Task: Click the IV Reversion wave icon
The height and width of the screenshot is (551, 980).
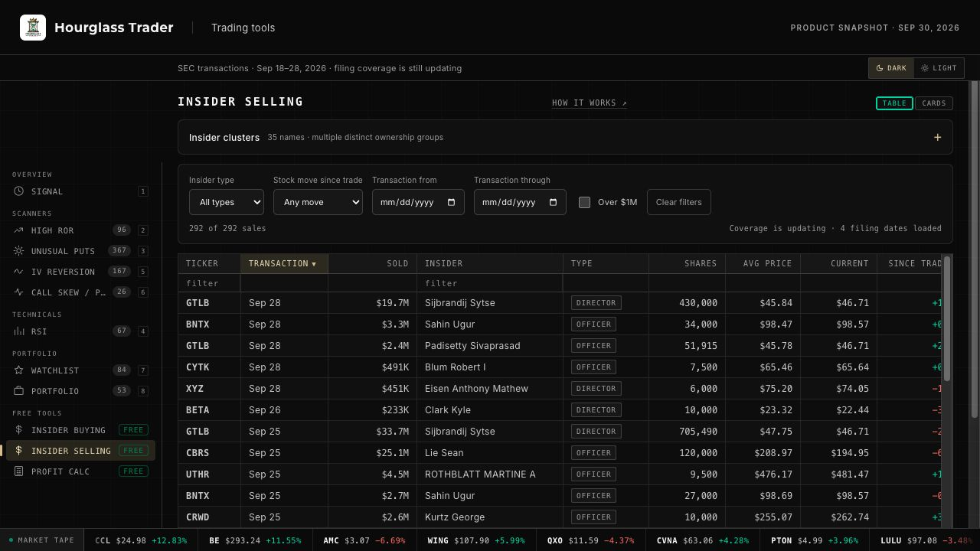Action: pos(18,272)
